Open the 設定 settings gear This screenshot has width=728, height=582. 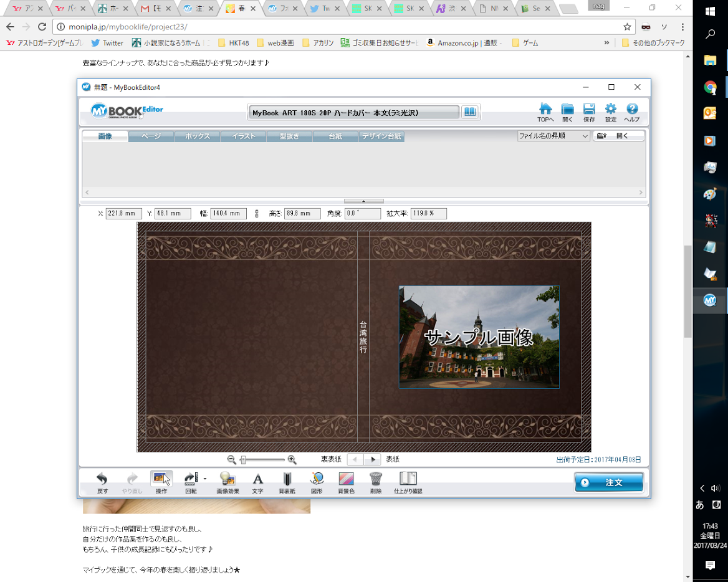point(611,110)
